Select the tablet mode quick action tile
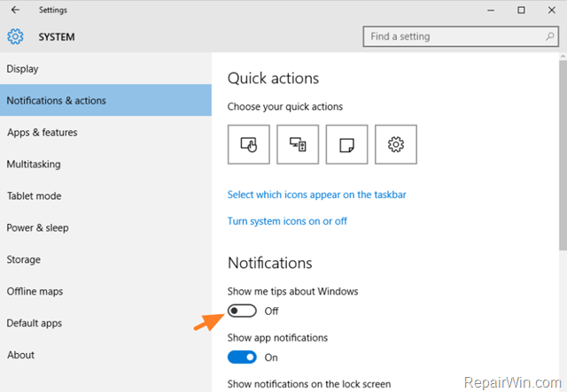 [249, 144]
